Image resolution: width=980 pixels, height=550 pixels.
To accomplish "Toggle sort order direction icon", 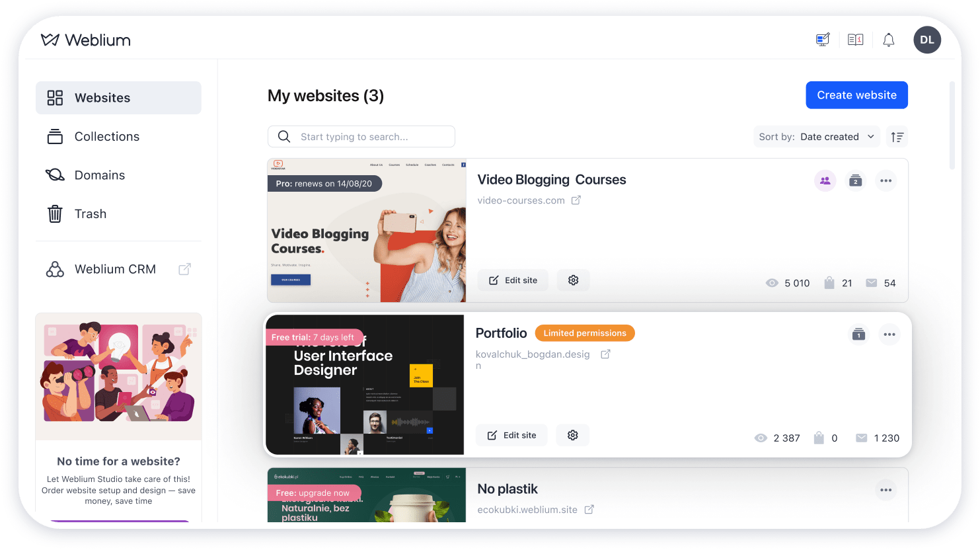I will pos(897,137).
